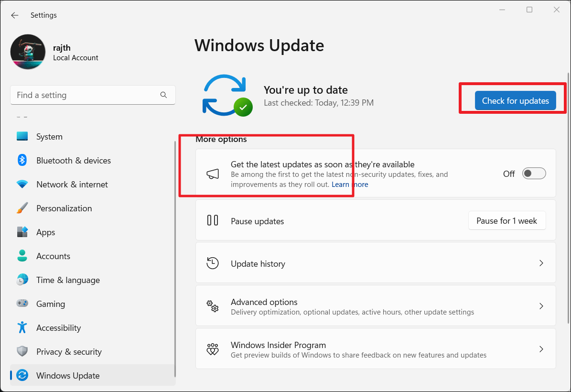Viewport: 571px width, 392px height.
Task: Select the System icon in sidebar
Action: pyautogui.click(x=22, y=137)
